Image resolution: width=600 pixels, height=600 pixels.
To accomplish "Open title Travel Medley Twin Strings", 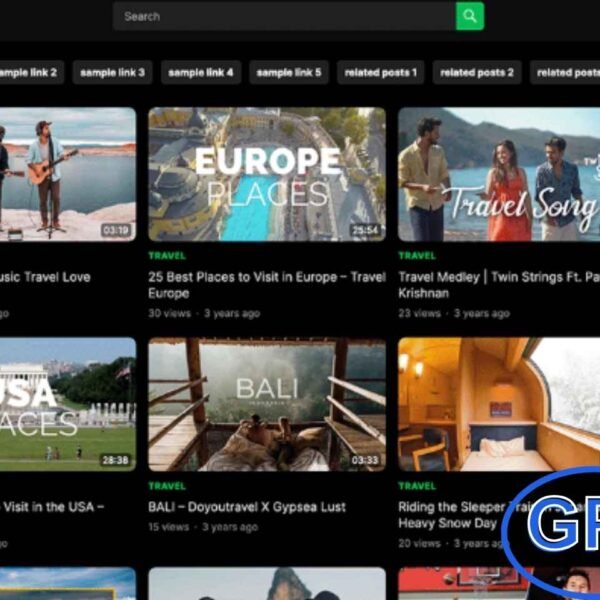I will 499,285.
